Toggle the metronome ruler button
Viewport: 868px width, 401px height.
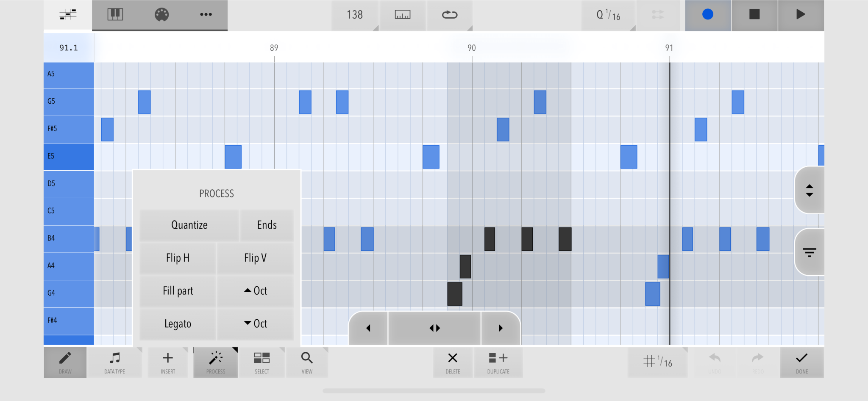[x=402, y=15]
